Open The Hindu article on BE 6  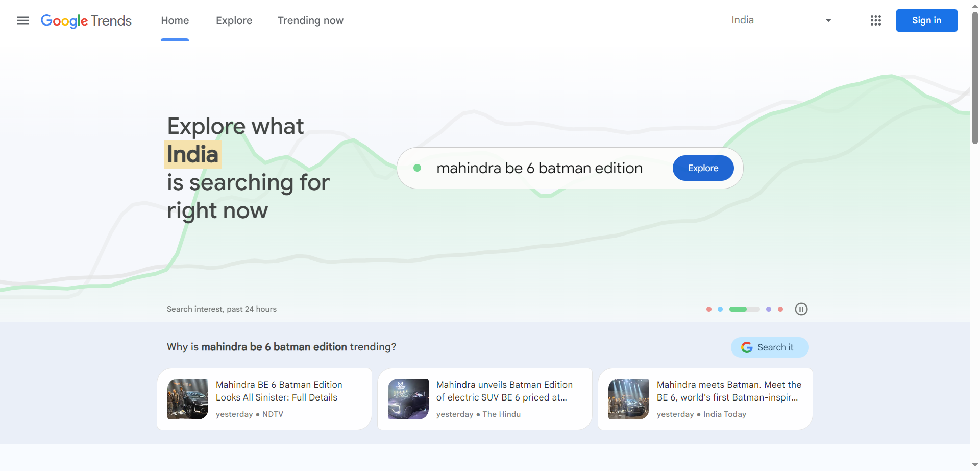click(485, 399)
